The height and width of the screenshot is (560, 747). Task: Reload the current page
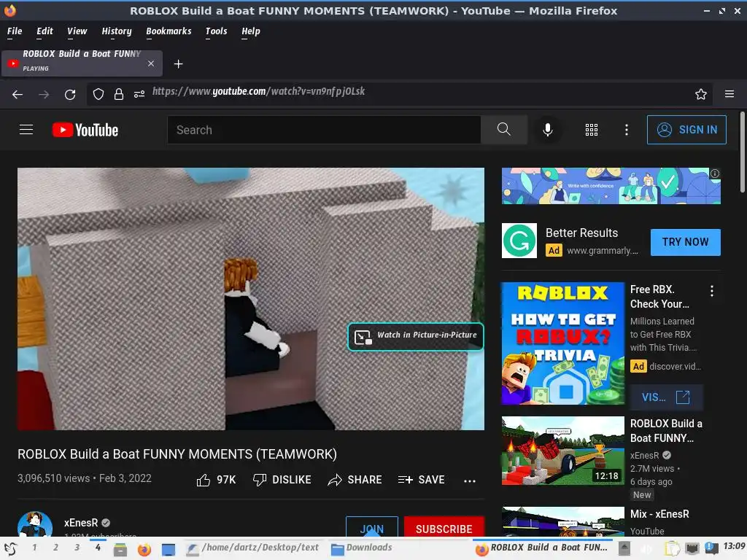(70, 94)
